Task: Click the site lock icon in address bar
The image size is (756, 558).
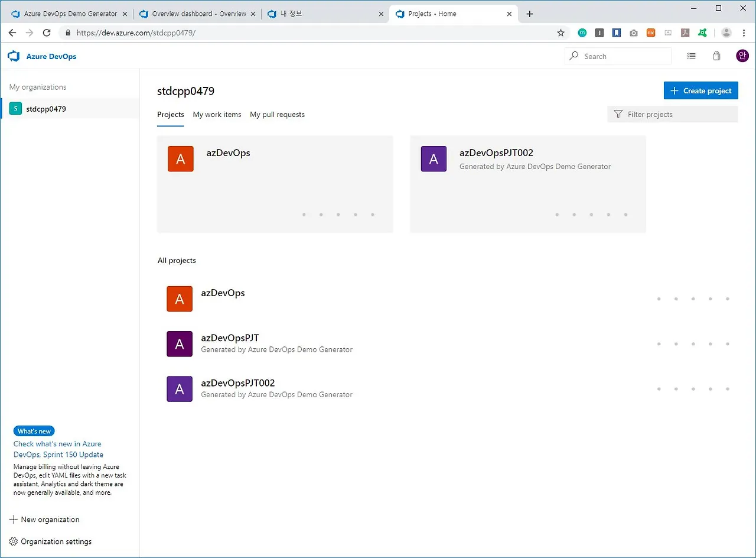Action: [68, 33]
